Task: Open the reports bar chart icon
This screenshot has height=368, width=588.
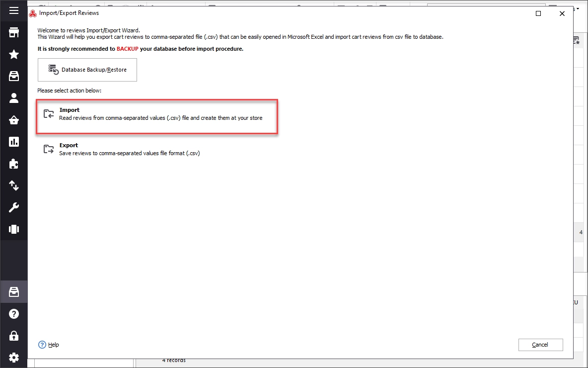Action: pos(14,142)
